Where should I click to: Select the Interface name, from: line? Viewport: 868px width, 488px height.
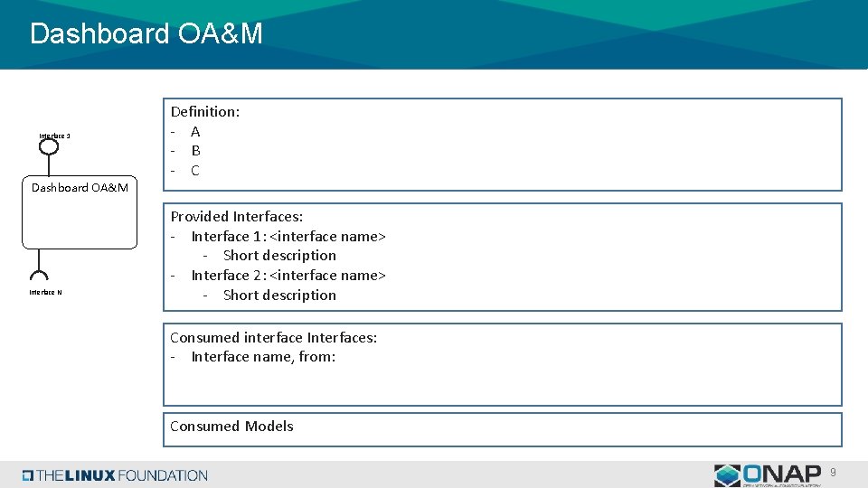click(x=263, y=357)
